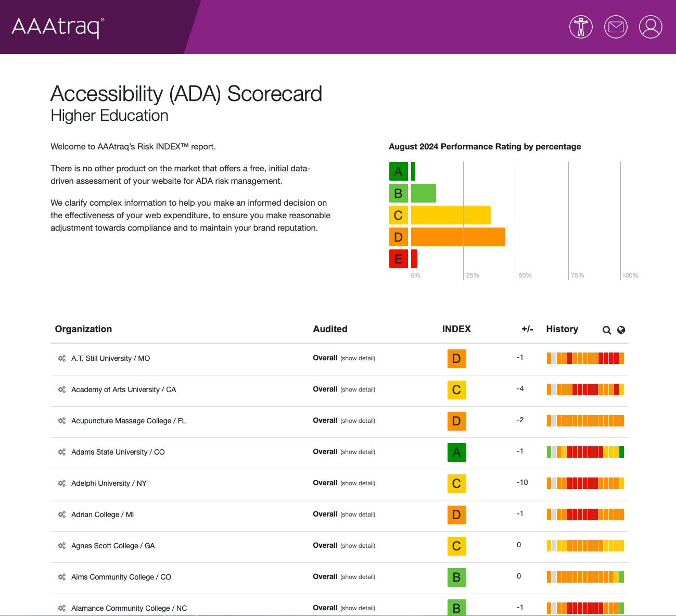Click the +/- column header

527,329
